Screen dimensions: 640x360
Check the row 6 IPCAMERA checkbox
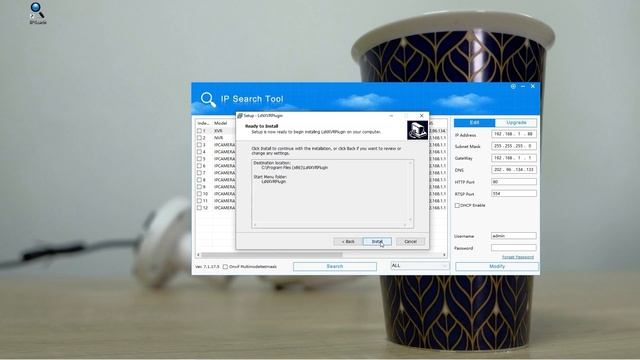pyautogui.click(x=200, y=166)
